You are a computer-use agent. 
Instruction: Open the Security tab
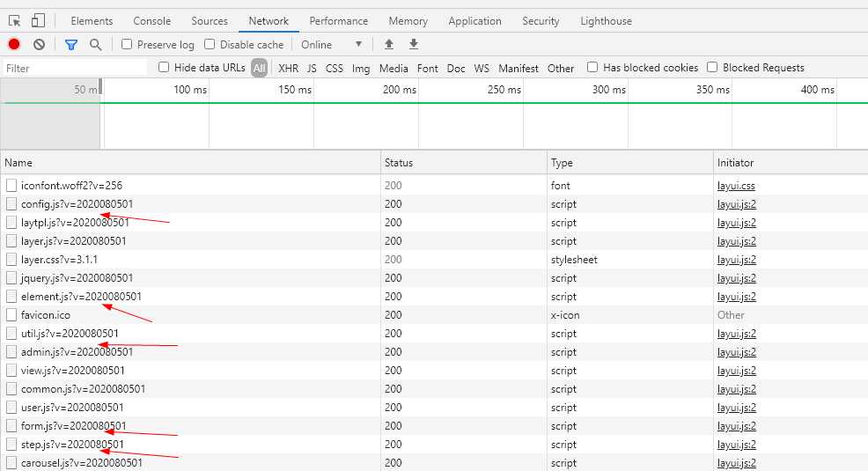pyautogui.click(x=541, y=21)
